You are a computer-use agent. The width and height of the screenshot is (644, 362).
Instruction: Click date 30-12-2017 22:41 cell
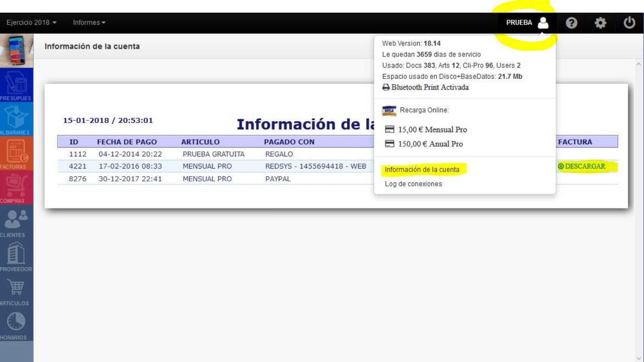[130, 179]
